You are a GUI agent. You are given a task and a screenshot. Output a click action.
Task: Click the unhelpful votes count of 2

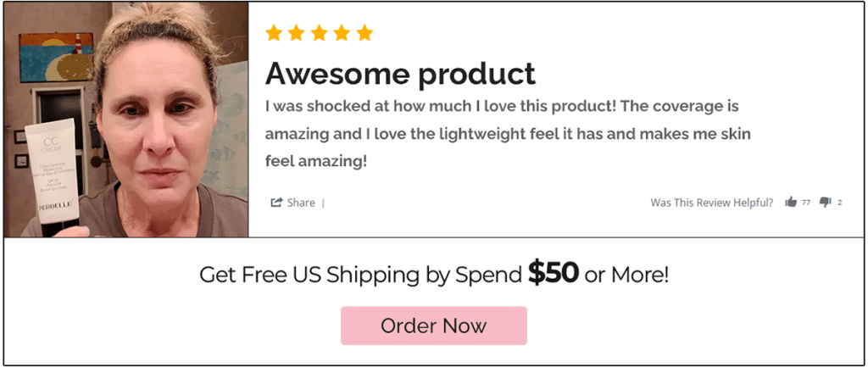coord(840,203)
